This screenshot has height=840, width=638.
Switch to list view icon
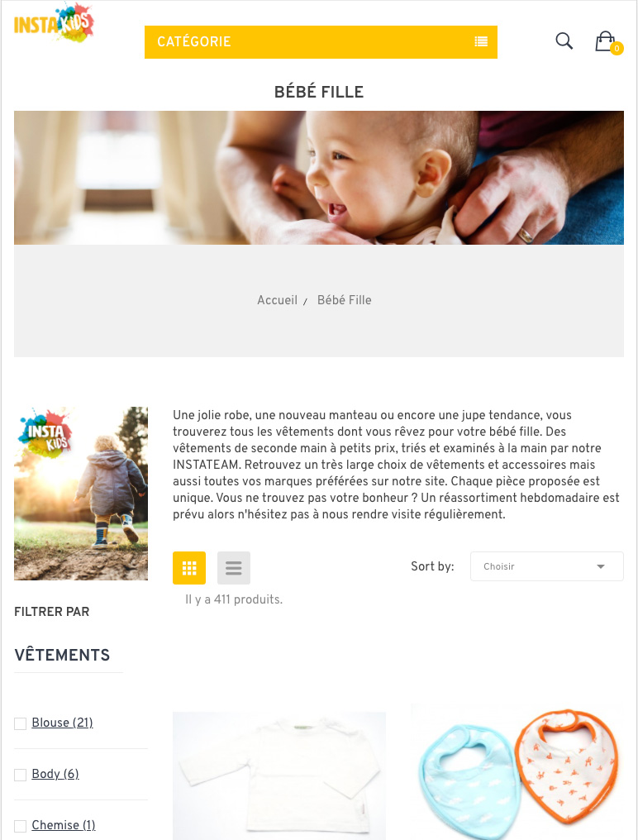[234, 568]
